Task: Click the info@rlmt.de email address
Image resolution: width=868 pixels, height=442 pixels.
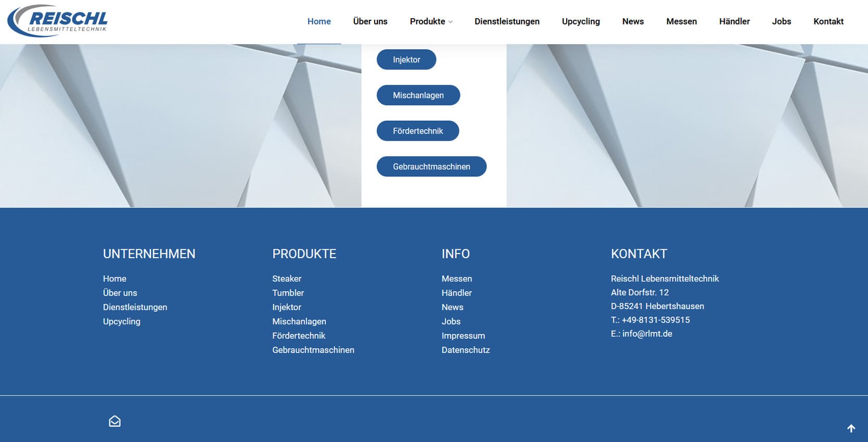Action: 647,334
